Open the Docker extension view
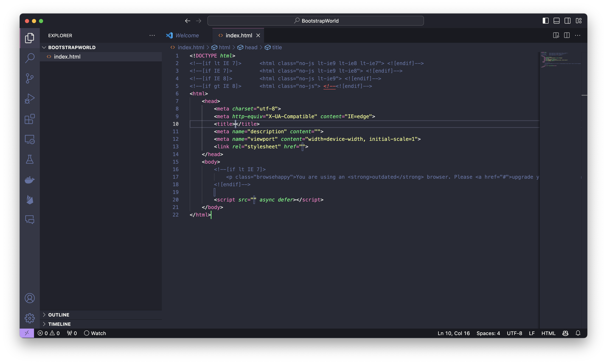Viewport: 607px width, 364px height. coord(30,180)
